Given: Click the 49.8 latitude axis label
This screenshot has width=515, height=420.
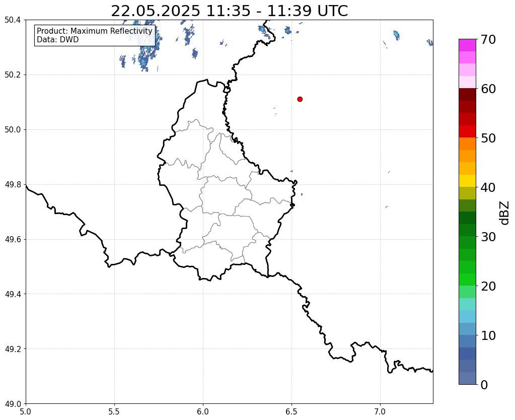Looking at the screenshot, I should (x=13, y=185).
